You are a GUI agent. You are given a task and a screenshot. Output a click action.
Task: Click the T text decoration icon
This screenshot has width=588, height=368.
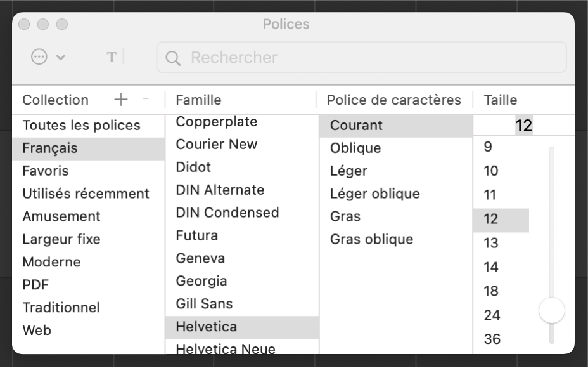[112, 56]
